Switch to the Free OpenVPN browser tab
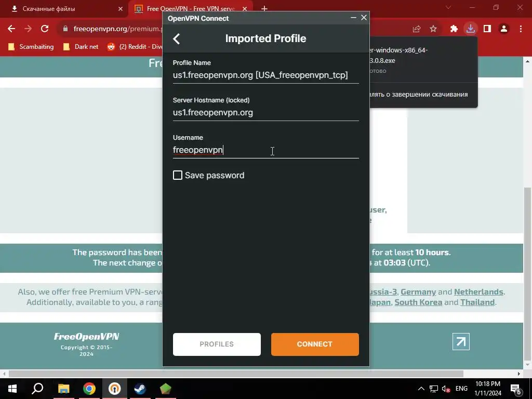Image resolution: width=532 pixels, height=399 pixels. click(x=190, y=9)
